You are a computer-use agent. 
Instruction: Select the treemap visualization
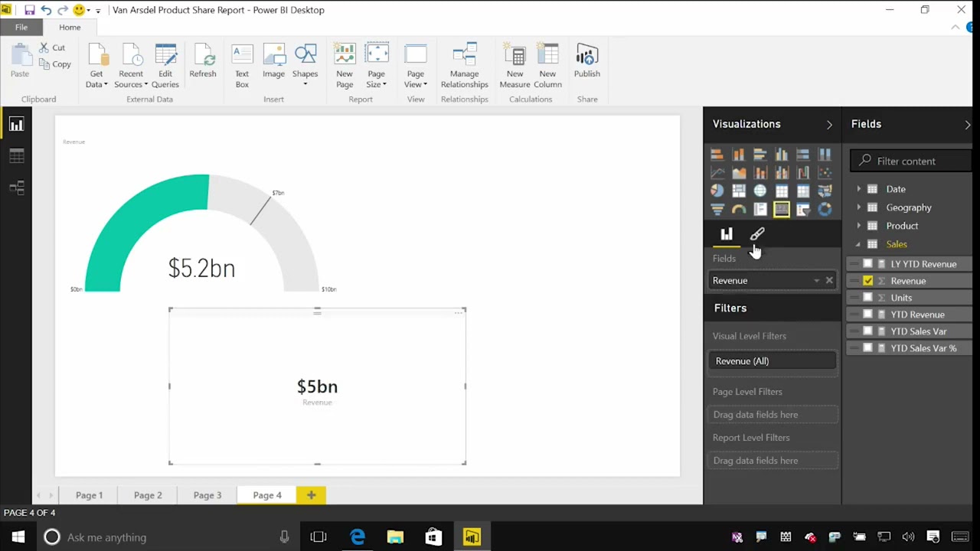(x=738, y=191)
